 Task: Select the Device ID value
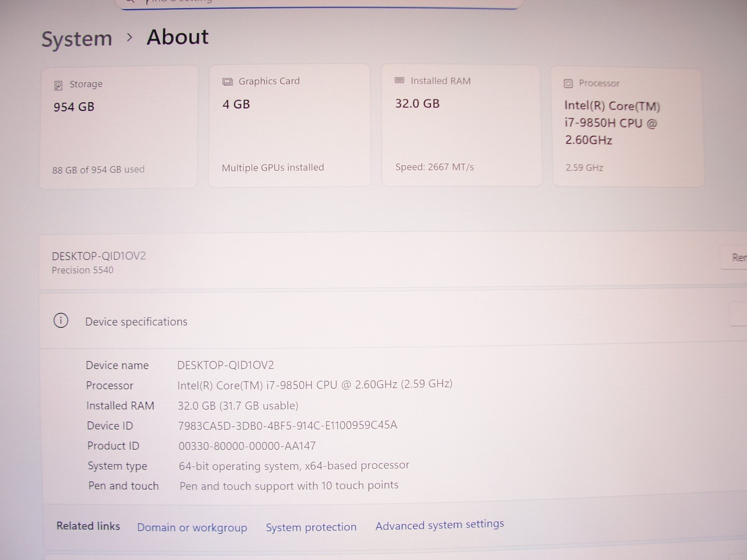288,425
